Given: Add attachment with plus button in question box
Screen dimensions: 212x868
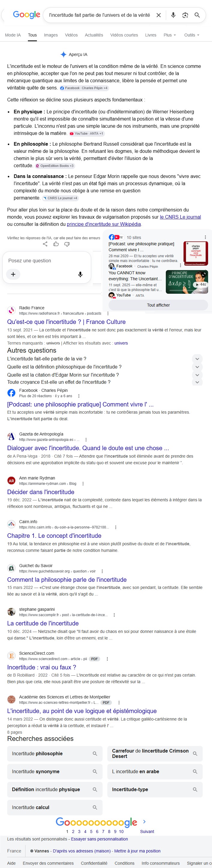Looking at the screenshot, I should [13, 274].
